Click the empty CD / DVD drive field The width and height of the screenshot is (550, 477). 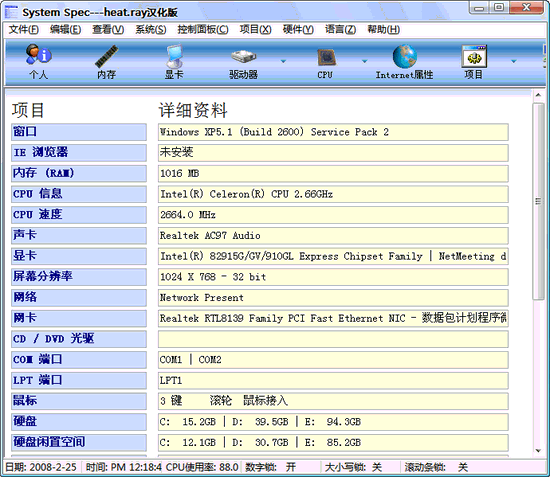[x=333, y=339]
